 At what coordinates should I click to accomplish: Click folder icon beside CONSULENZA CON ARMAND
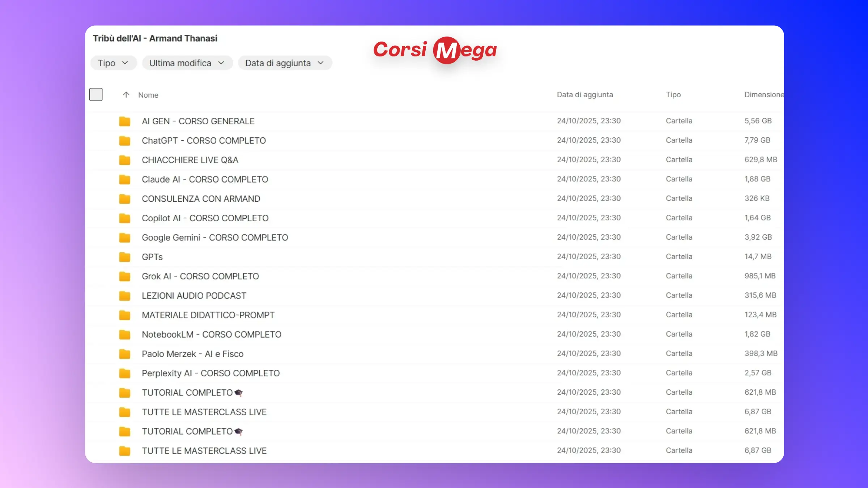coord(124,199)
